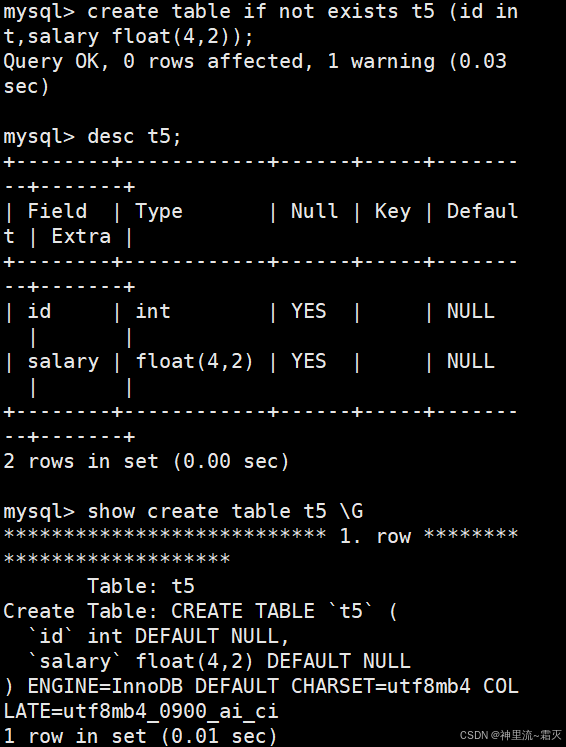Click 'LATE=utf8mb4_0900_ai_ci' text
The height and width of the screenshot is (747, 566).
click(141, 712)
